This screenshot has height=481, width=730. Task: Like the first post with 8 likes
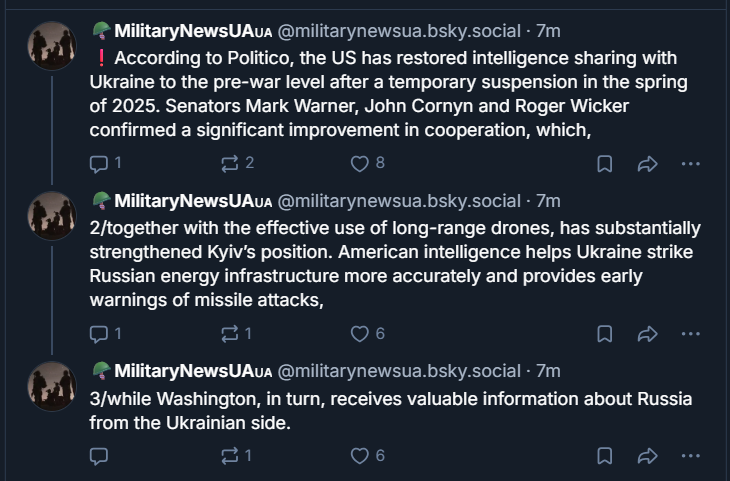(x=367, y=163)
